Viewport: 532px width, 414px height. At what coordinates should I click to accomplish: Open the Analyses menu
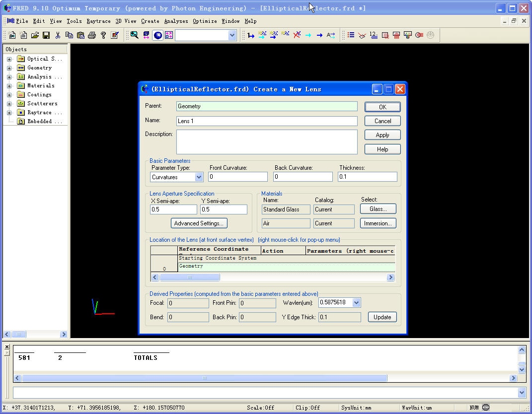pyautogui.click(x=176, y=21)
